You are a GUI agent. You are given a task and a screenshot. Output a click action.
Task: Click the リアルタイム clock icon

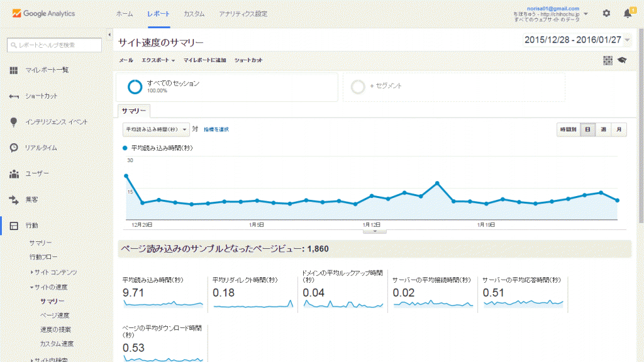click(14, 148)
